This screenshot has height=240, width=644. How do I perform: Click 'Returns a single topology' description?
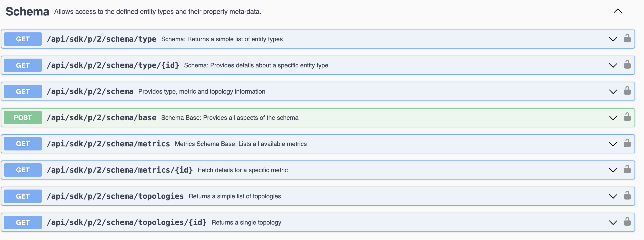tap(246, 222)
